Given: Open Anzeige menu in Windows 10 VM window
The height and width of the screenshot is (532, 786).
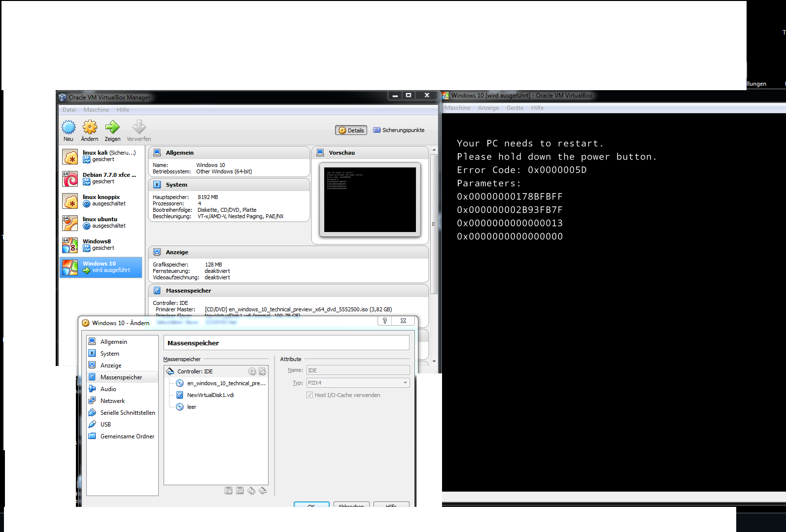Looking at the screenshot, I should point(488,108).
